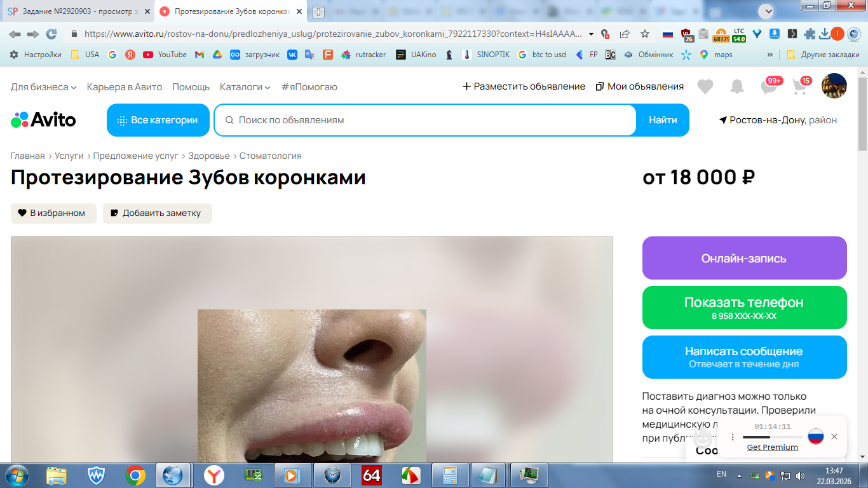The height and width of the screenshot is (488, 868).
Task: Click 'Разместить объявление' link
Action: click(x=524, y=86)
